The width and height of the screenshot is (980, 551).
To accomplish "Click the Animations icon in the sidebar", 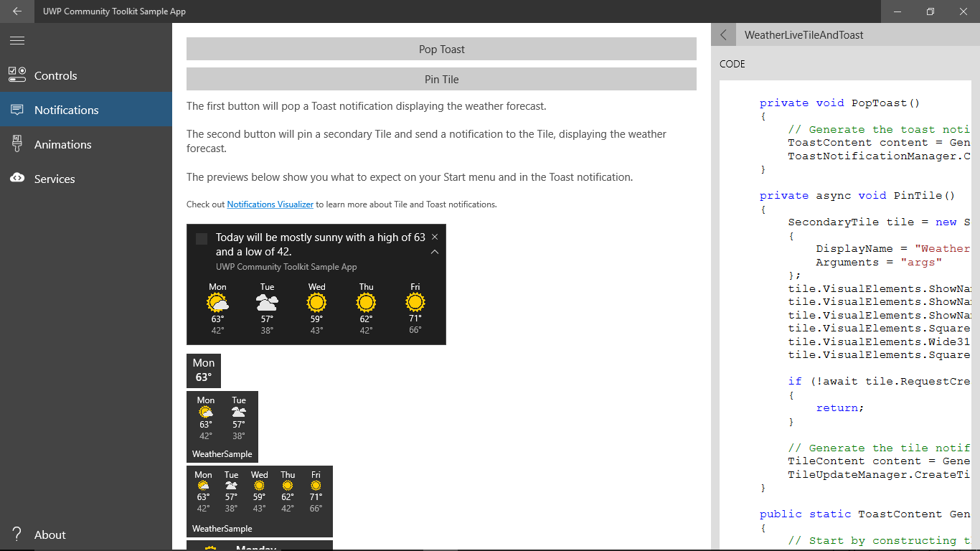I will pos(17,143).
